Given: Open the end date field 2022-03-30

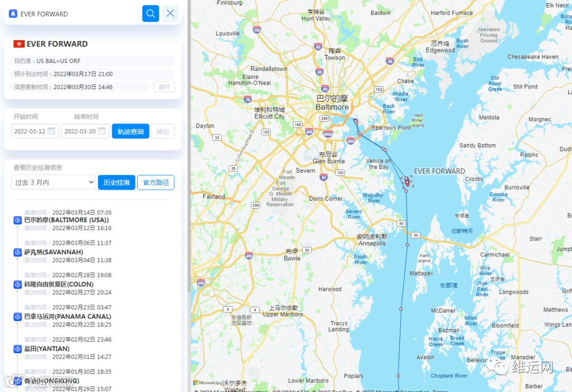Looking at the screenshot, I should click(85, 131).
